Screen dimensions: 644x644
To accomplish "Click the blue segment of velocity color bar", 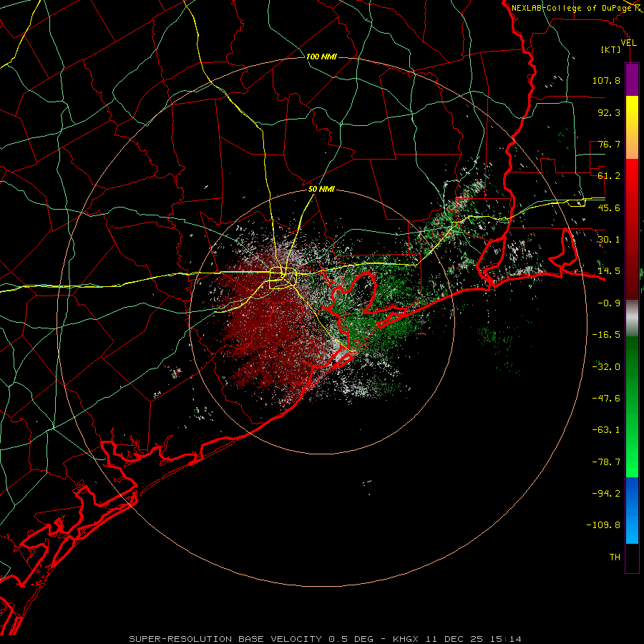I will [632, 510].
